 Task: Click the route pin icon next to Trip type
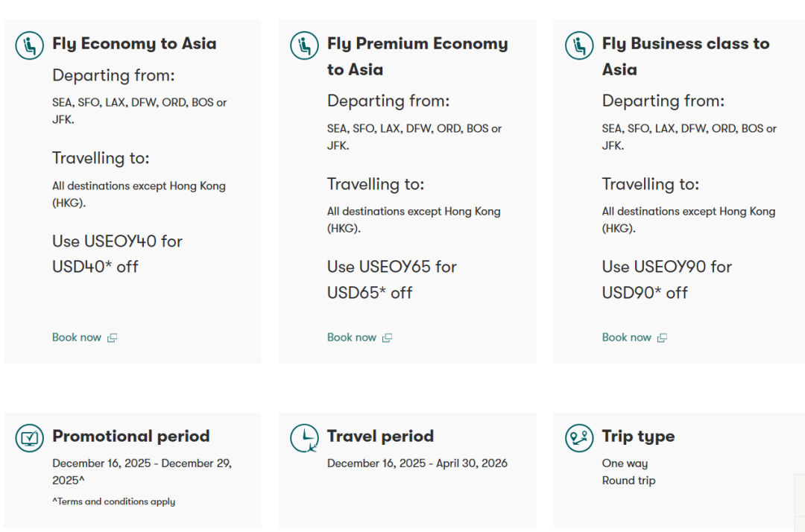pyautogui.click(x=579, y=438)
